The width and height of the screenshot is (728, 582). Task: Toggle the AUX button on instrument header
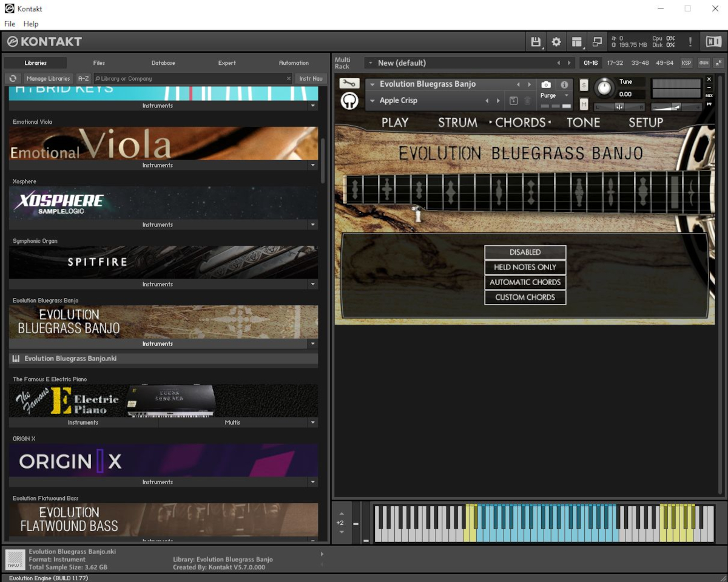[x=709, y=96]
